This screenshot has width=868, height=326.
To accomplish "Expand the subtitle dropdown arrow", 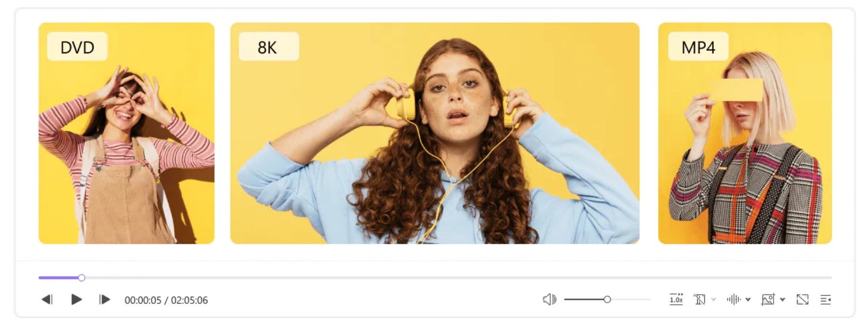I will pyautogui.click(x=713, y=300).
